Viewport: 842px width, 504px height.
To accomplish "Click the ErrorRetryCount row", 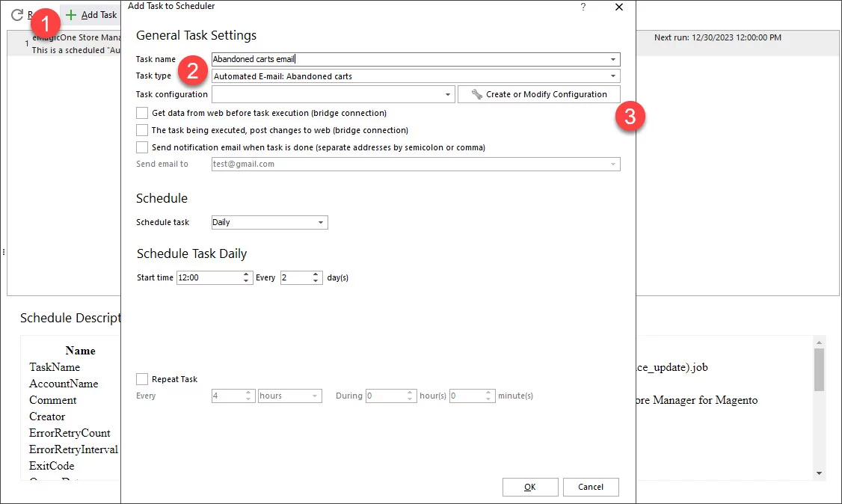I will [x=70, y=433].
